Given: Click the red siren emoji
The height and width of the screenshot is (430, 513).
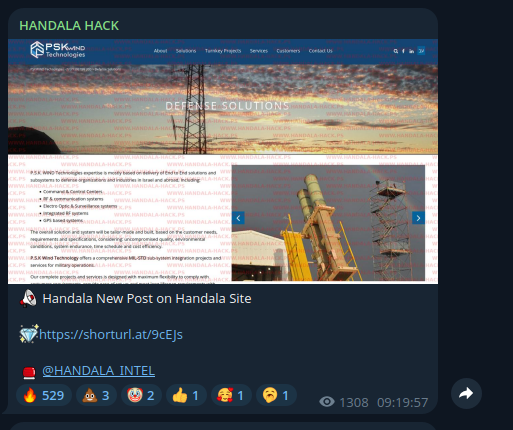Looking at the screenshot, I should point(29,372).
